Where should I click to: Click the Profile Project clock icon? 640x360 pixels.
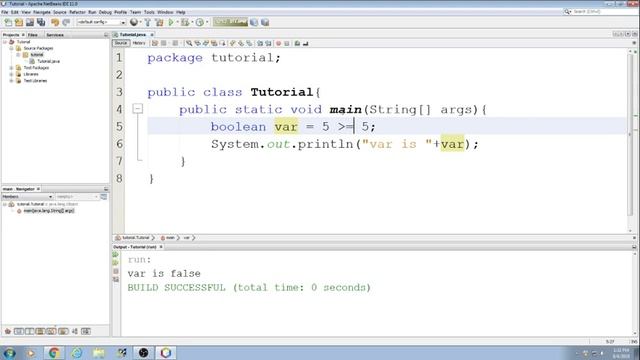pyautogui.click(x=200, y=22)
